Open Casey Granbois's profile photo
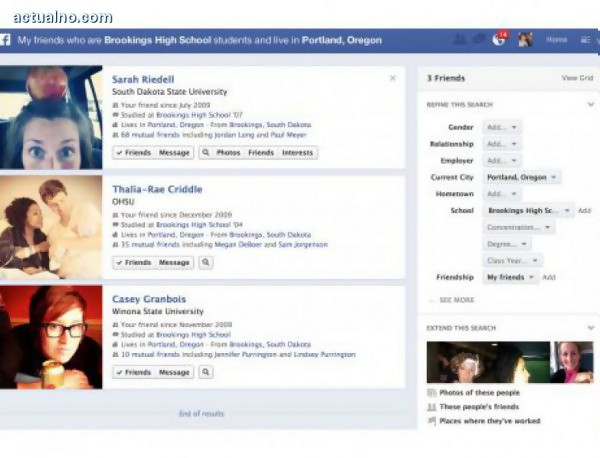The width and height of the screenshot is (600, 458). [51, 337]
